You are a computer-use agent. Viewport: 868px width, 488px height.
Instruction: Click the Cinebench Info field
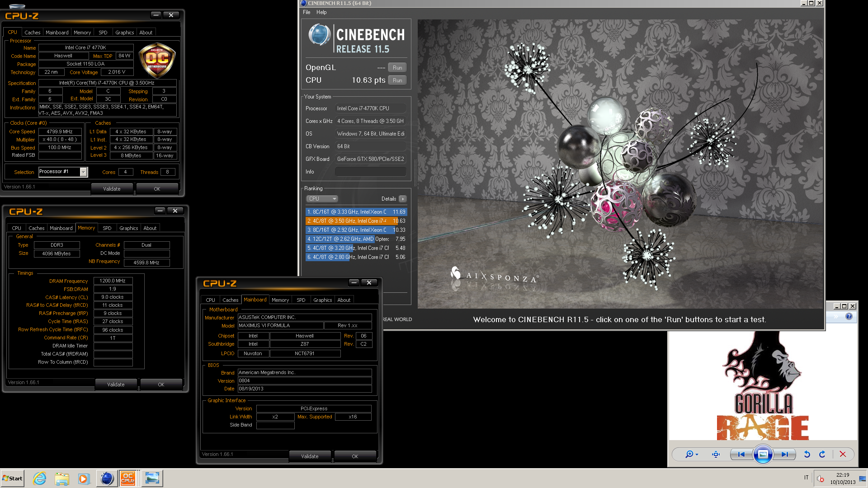pos(370,172)
